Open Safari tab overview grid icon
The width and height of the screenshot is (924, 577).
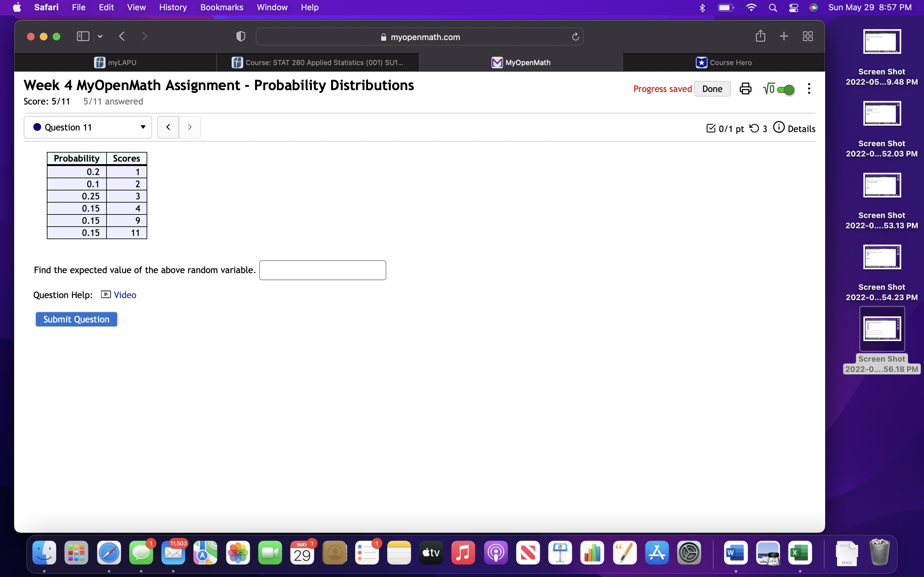click(808, 36)
